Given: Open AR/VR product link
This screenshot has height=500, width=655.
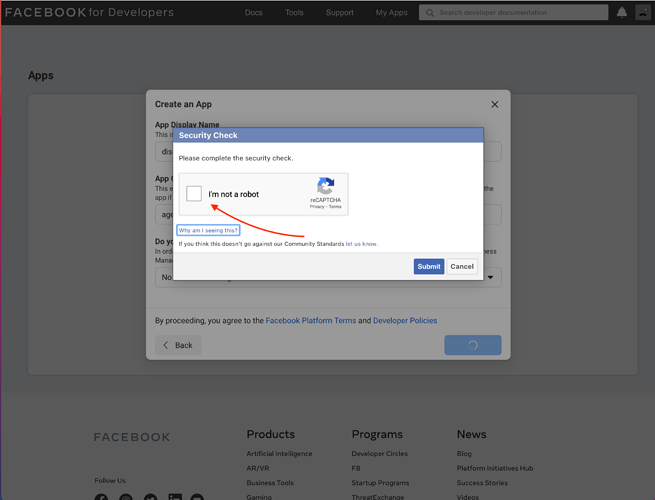Looking at the screenshot, I should click(x=258, y=468).
